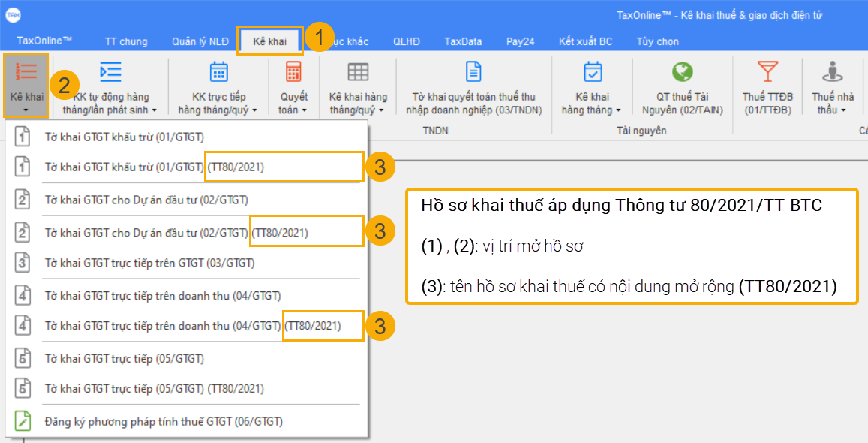Select Tờ khai GTGT trực tiếp trên GTGT (03/GTGT)

(149, 263)
